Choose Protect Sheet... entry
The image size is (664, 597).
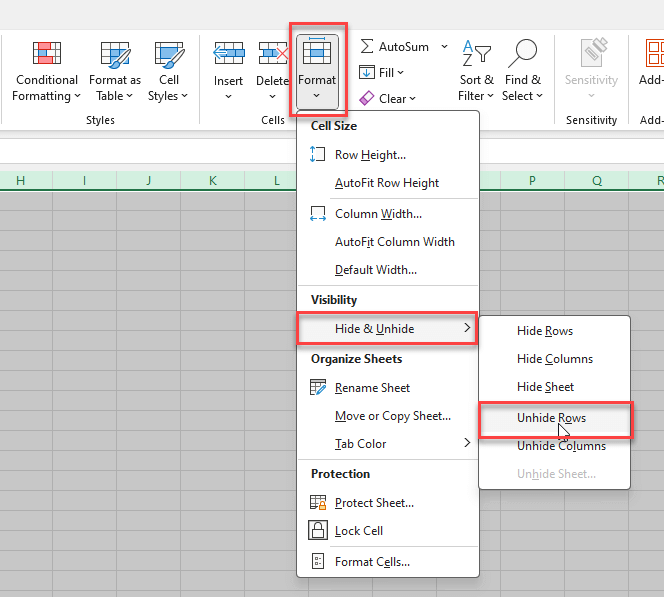[x=388, y=503]
